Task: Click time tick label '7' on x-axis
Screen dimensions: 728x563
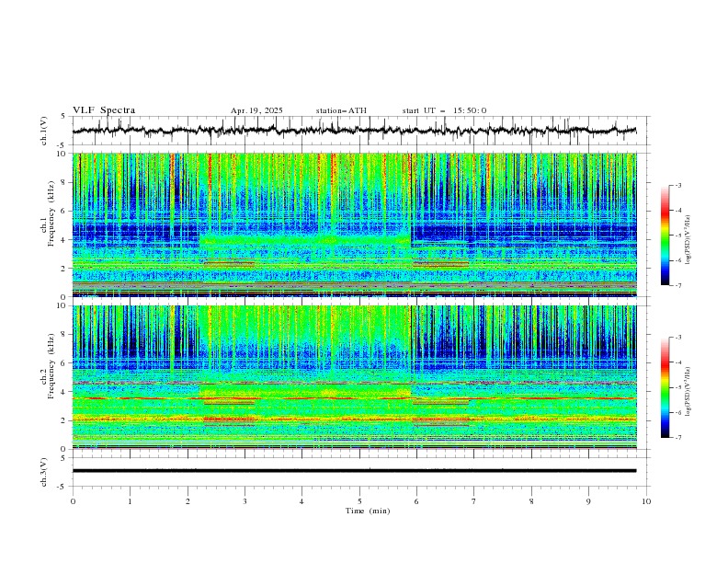Action: tap(474, 501)
